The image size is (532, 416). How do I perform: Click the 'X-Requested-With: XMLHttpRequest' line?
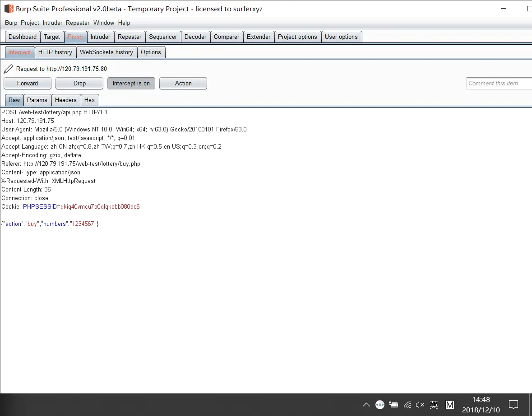tap(49, 181)
